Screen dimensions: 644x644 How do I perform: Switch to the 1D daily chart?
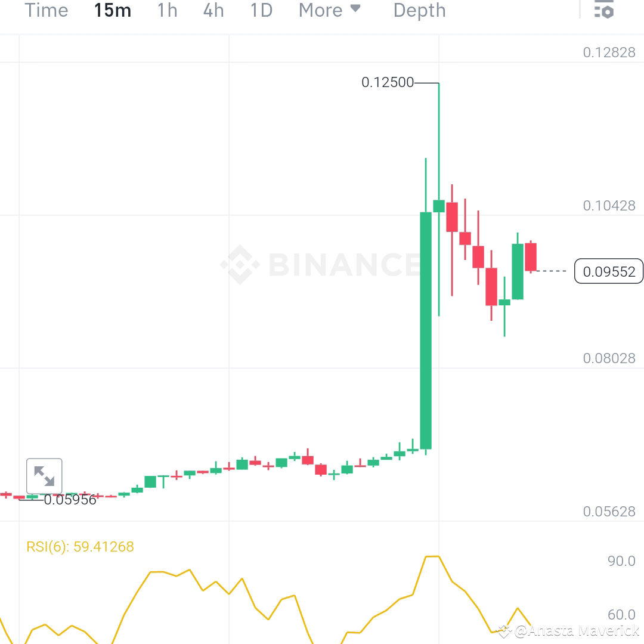click(261, 10)
